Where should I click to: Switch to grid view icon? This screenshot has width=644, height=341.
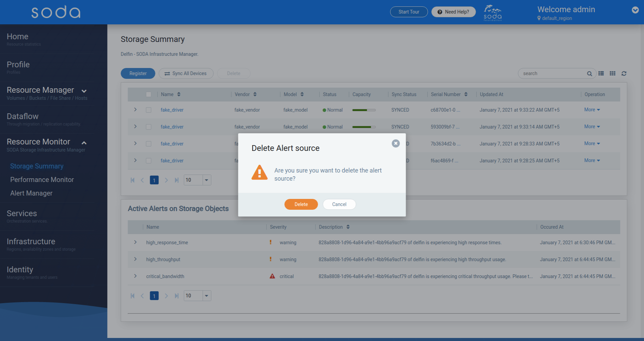pyautogui.click(x=613, y=73)
